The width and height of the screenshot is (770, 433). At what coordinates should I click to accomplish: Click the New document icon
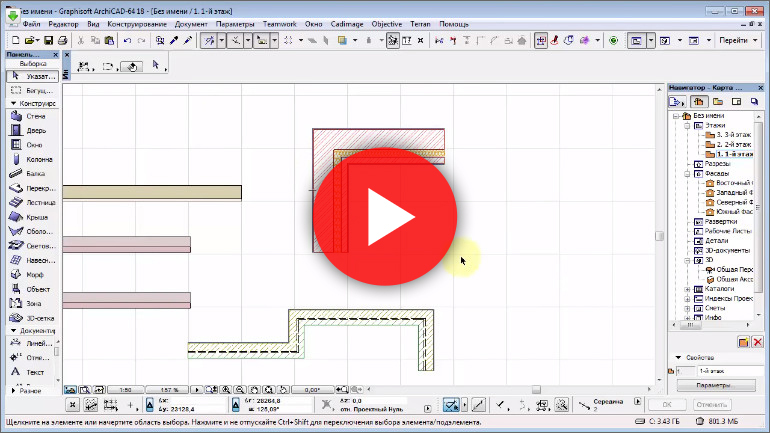pos(16,40)
